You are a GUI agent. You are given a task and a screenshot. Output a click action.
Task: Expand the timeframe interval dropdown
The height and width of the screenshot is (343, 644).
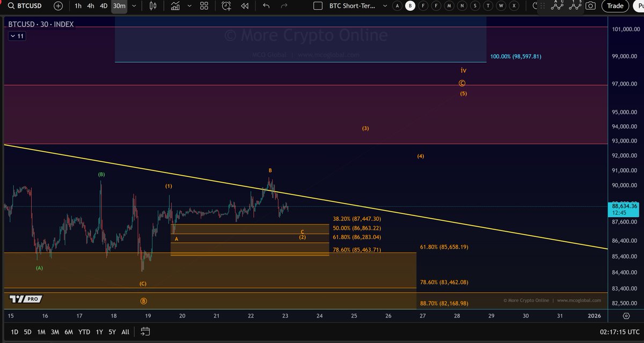coord(134,6)
